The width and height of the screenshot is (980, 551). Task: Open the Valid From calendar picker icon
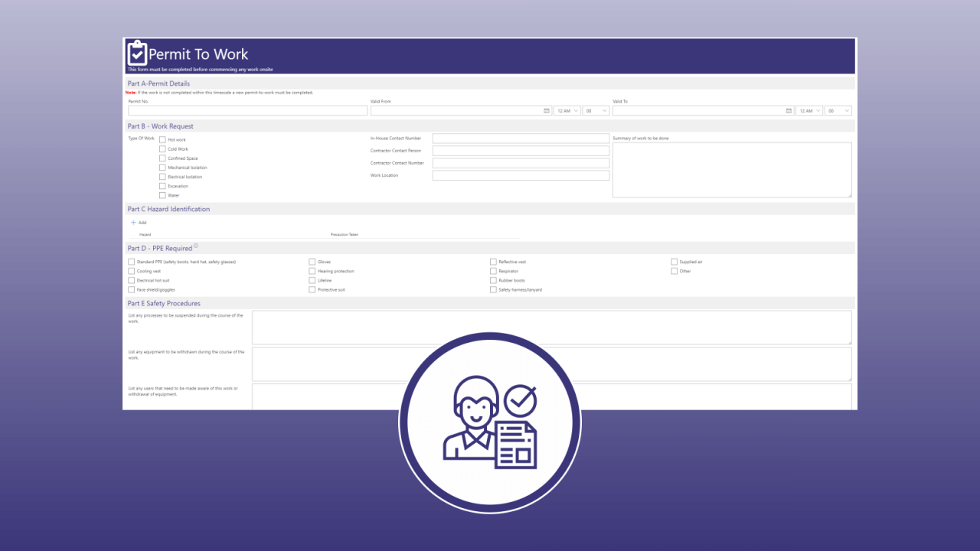click(x=547, y=111)
